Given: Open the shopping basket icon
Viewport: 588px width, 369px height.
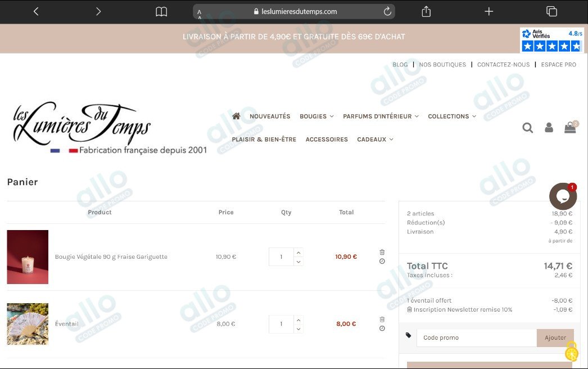Looking at the screenshot, I should (571, 127).
